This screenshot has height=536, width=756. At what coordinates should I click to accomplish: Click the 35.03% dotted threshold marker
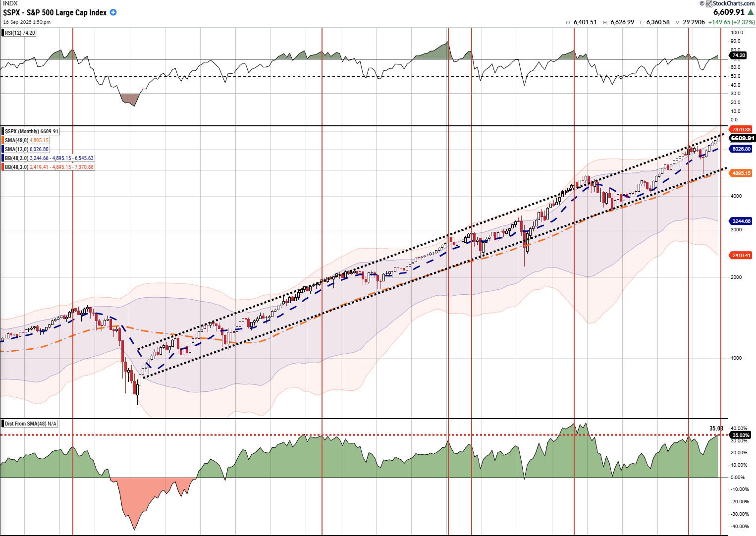click(741, 435)
